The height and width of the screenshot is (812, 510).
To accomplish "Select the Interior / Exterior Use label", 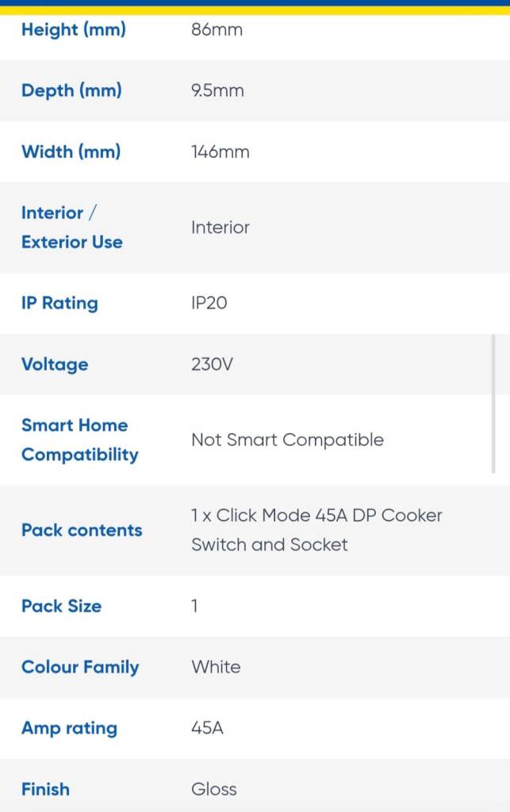I will (x=72, y=228).
